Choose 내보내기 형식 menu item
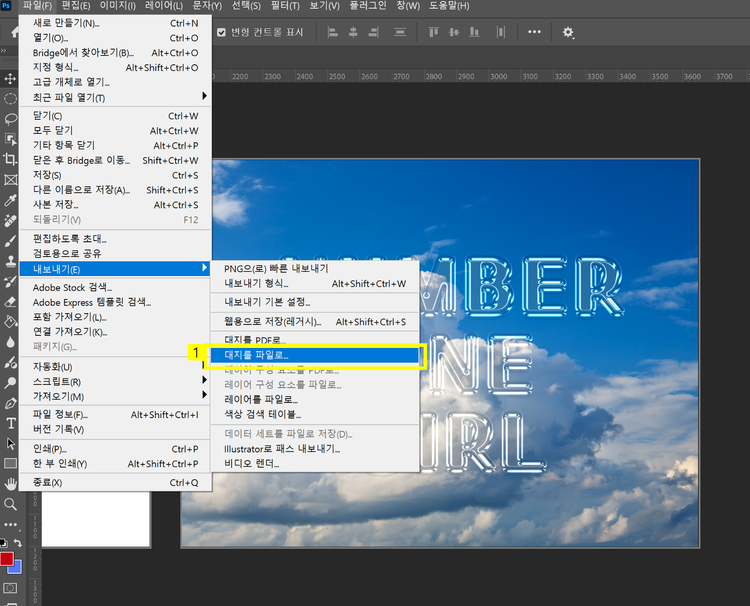This screenshot has height=606, width=750. tap(315, 284)
